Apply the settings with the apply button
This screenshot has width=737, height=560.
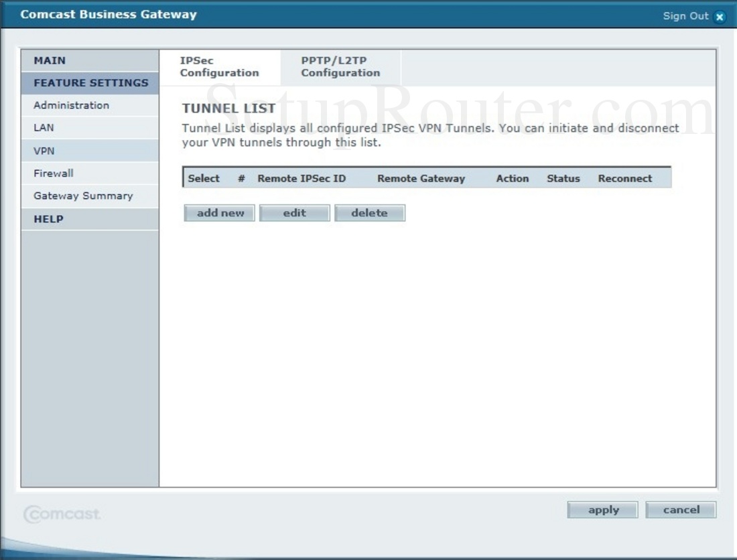click(602, 510)
